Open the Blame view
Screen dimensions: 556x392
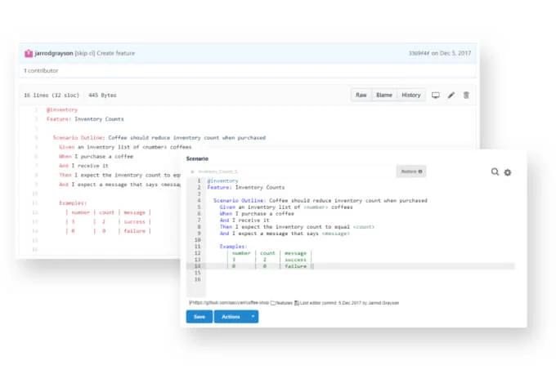[383, 95]
